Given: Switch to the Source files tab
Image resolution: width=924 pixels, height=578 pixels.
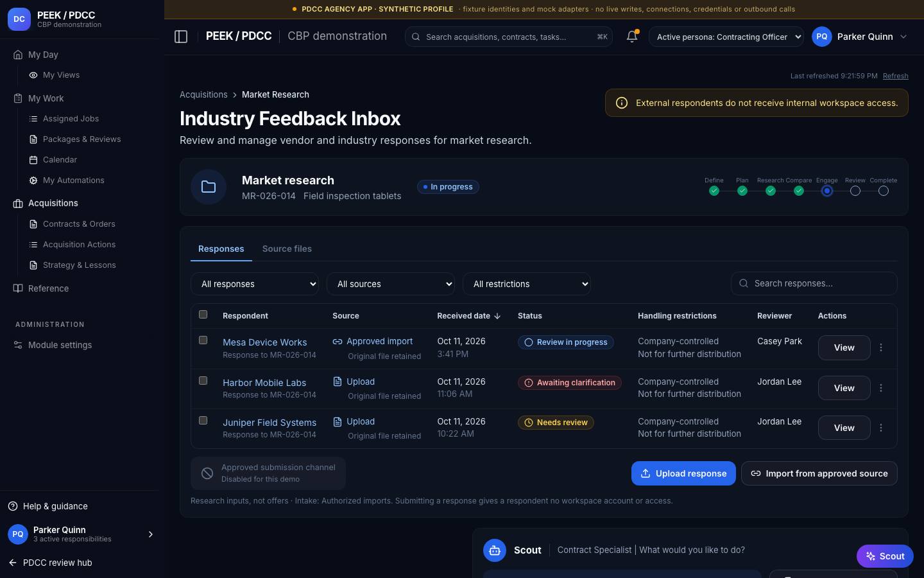Looking at the screenshot, I should tap(287, 249).
